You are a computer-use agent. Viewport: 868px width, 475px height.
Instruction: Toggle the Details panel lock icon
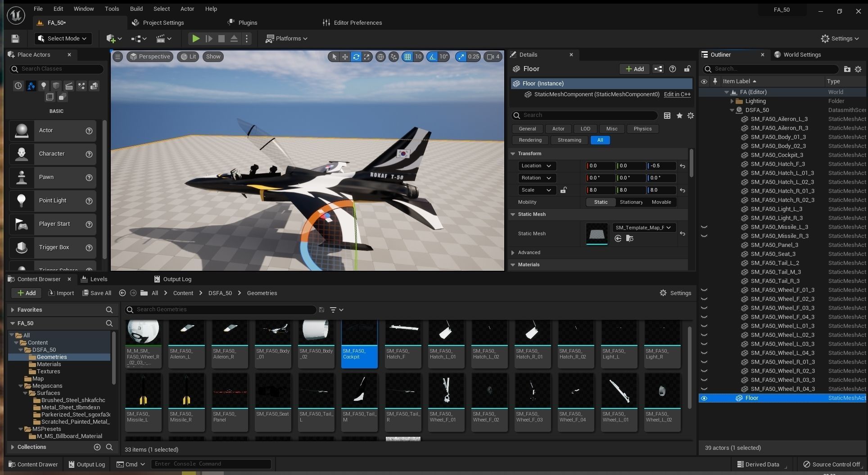tap(687, 69)
